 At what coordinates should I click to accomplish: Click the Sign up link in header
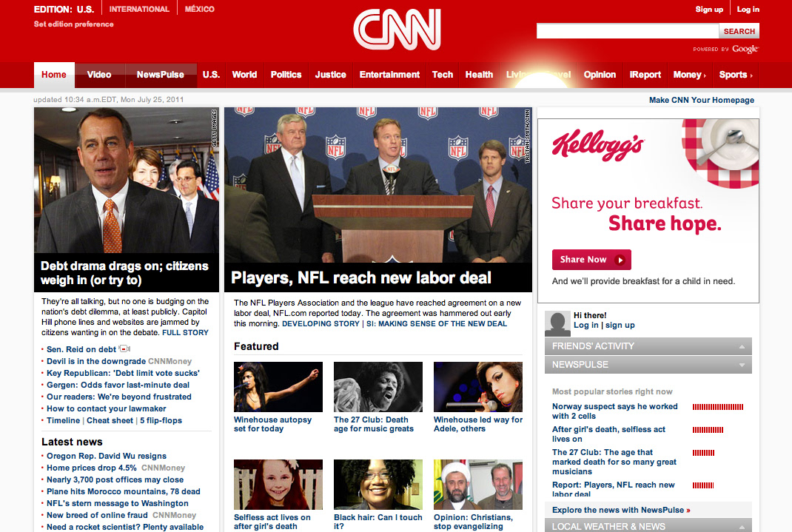709,9
